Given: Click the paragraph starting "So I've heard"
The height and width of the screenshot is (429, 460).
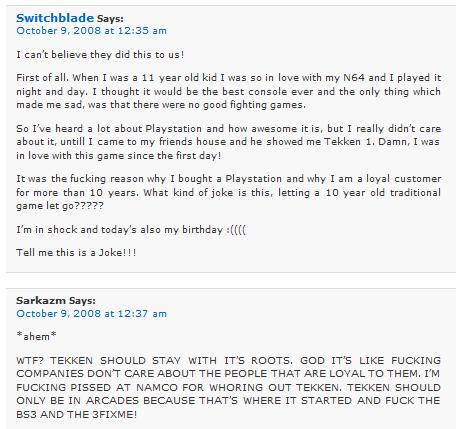Looking at the screenshot, I should point(229,142).
